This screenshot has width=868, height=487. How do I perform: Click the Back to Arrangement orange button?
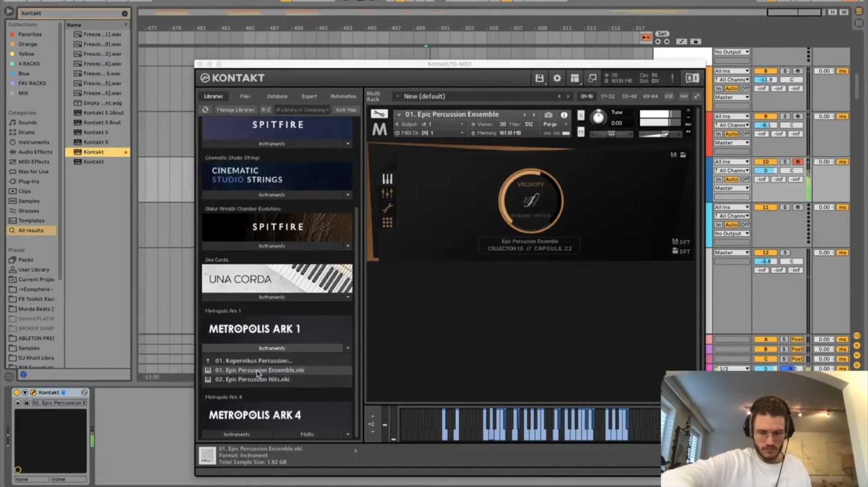click(646, 37)
